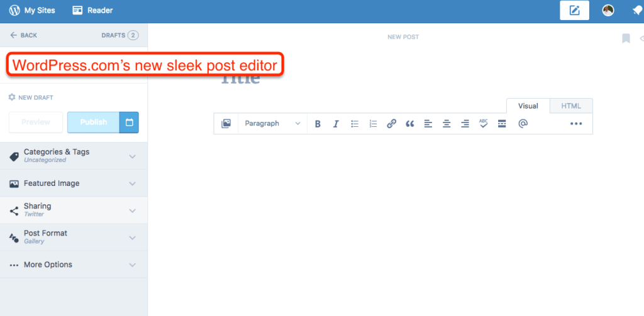
Task: Toggle bold formatting
Action: click(x=318, y=124)
